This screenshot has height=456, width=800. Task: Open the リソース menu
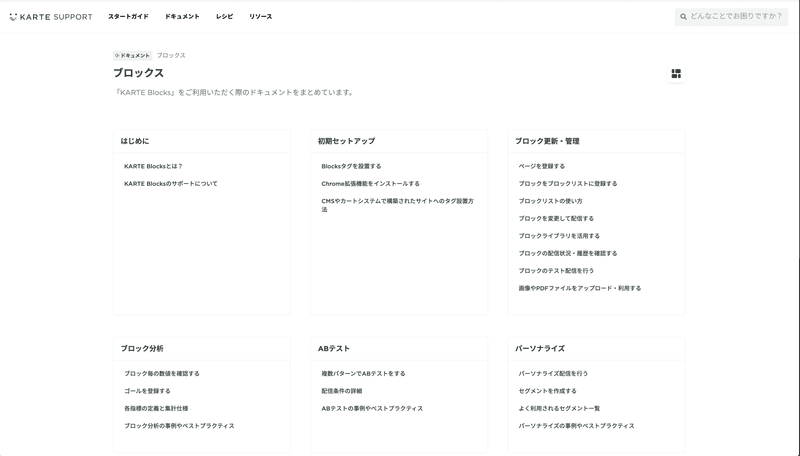point(261,17)
